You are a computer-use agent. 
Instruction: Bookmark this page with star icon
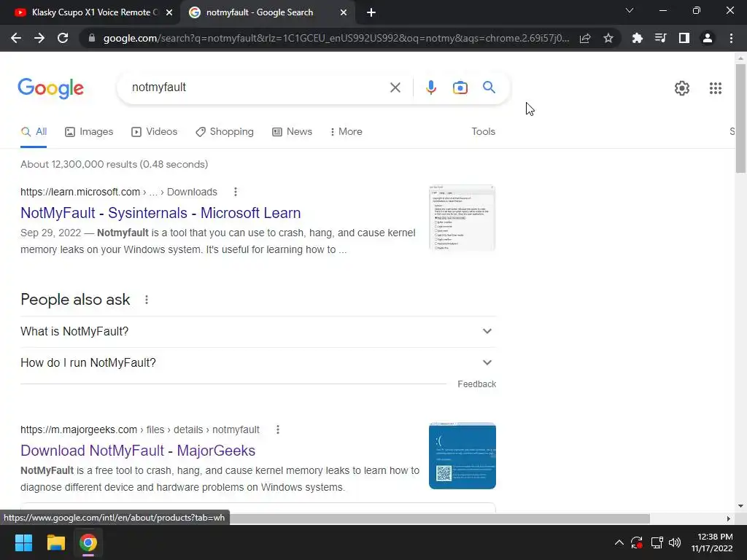click(x=608, y=38)
